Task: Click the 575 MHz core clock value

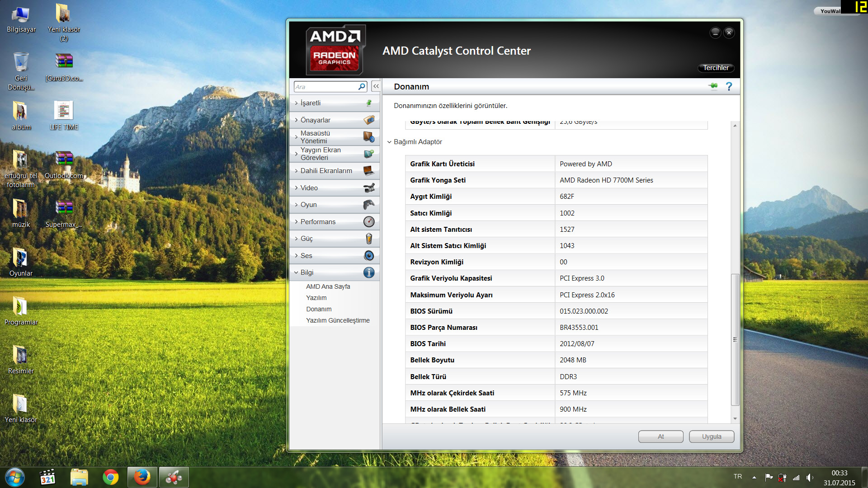Action: [573, 393]
